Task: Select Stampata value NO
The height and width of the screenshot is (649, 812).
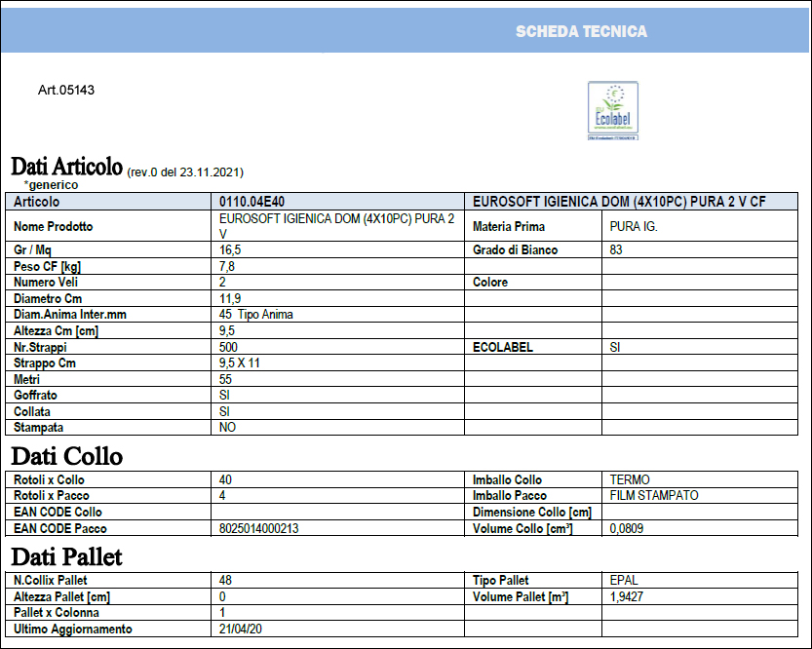Action: pos(227,427)
